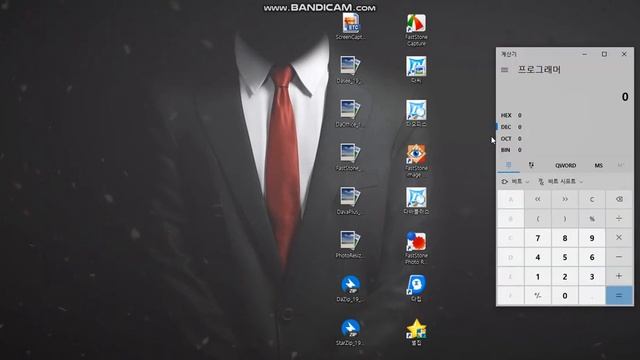This screenshot has height=360, width=640.
Task: Open the FastStone Photo Resizer shortcut
Action: (x=416, y=248)
